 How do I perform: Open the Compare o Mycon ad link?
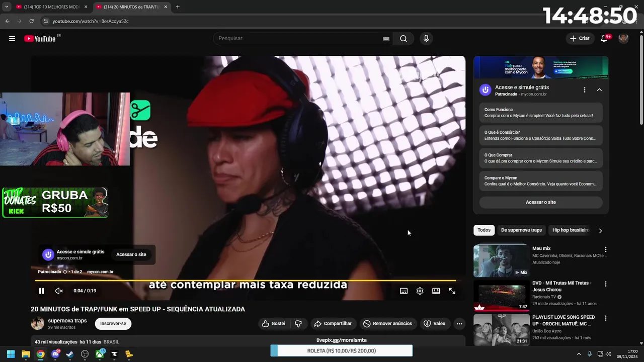tap(541, 181)
